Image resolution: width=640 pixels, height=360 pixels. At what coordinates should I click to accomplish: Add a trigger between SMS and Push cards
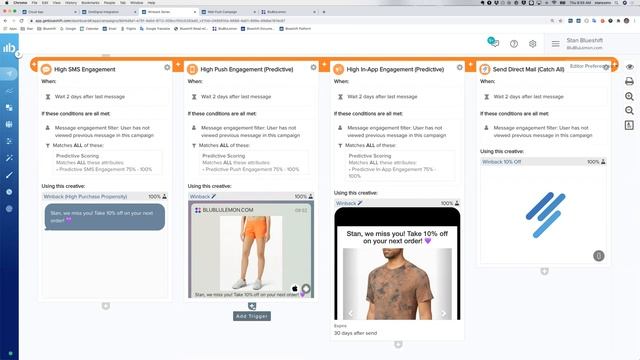point(178,65)
